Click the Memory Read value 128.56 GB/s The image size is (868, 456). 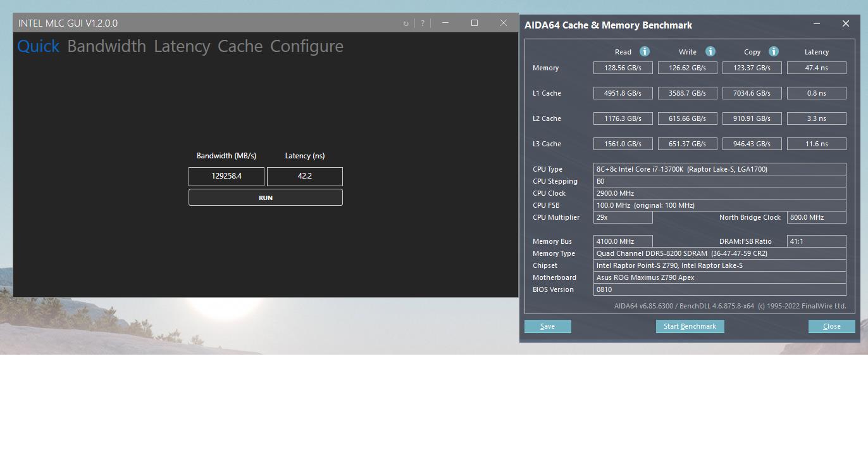coord(623,68)
